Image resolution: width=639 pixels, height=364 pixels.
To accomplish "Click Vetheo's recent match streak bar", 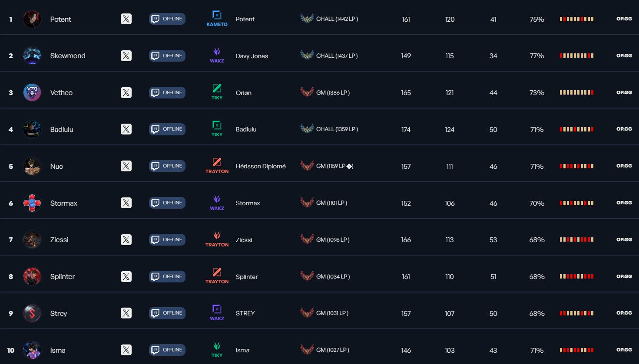I will (x=576, y=92).
